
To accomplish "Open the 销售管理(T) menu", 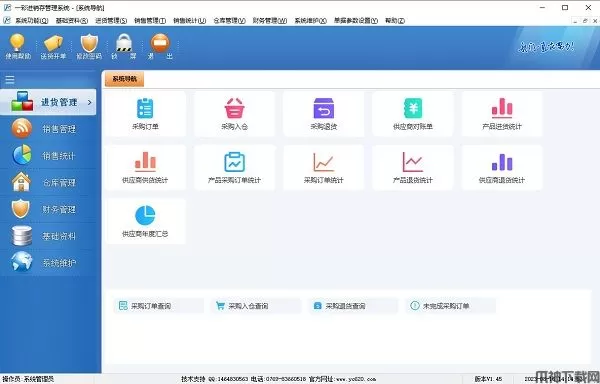I will click(x=150, y=21).
